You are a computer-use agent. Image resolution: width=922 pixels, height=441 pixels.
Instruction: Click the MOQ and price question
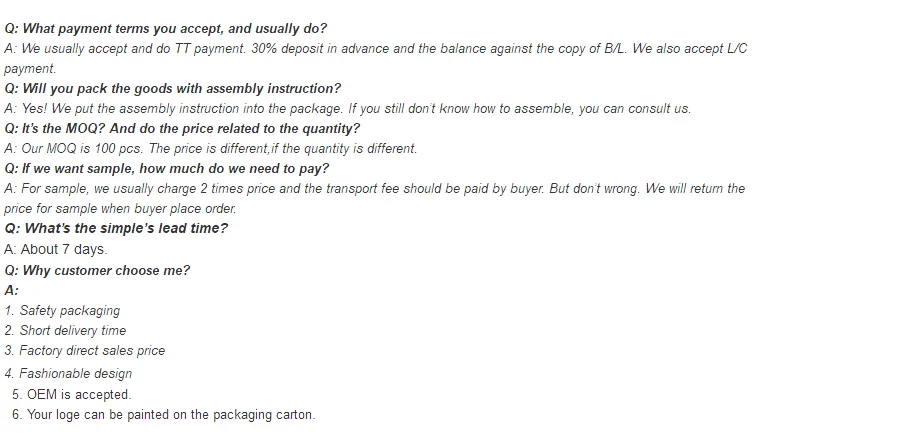tap(182, 129)
